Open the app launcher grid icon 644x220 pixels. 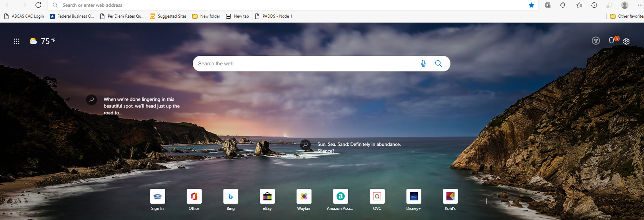(x=17, y=41)
